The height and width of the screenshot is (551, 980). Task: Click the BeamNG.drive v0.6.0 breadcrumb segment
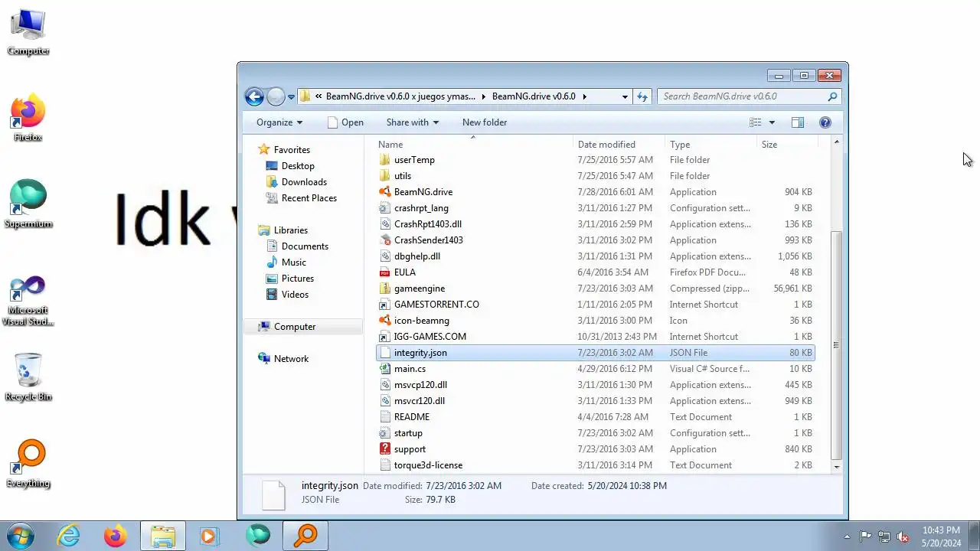point(534,96)
